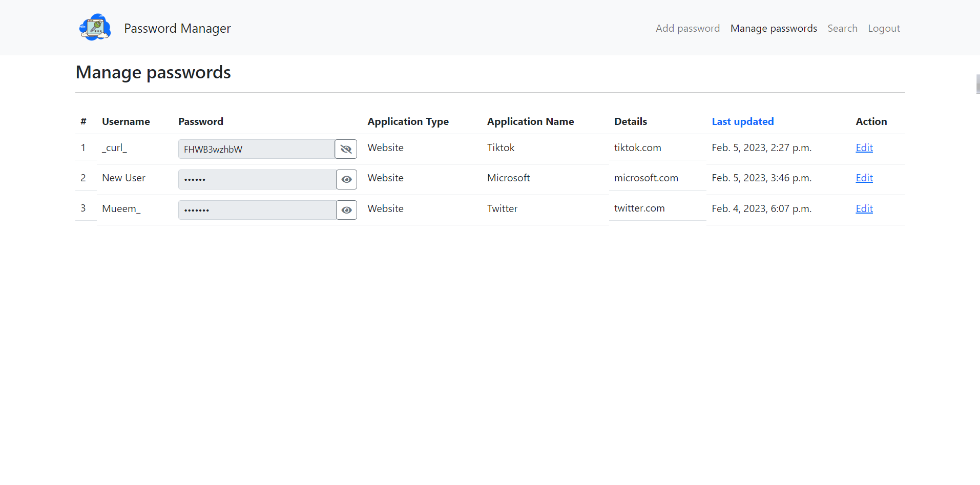The image size is (980, 485).
Task: Sort by Last updated column header
Action: tap(742, 121)
